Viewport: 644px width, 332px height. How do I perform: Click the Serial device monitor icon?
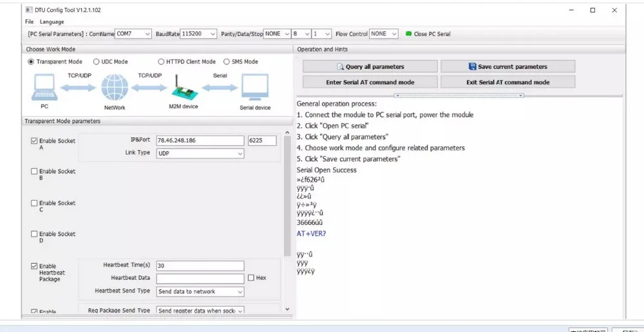(255, 87)
